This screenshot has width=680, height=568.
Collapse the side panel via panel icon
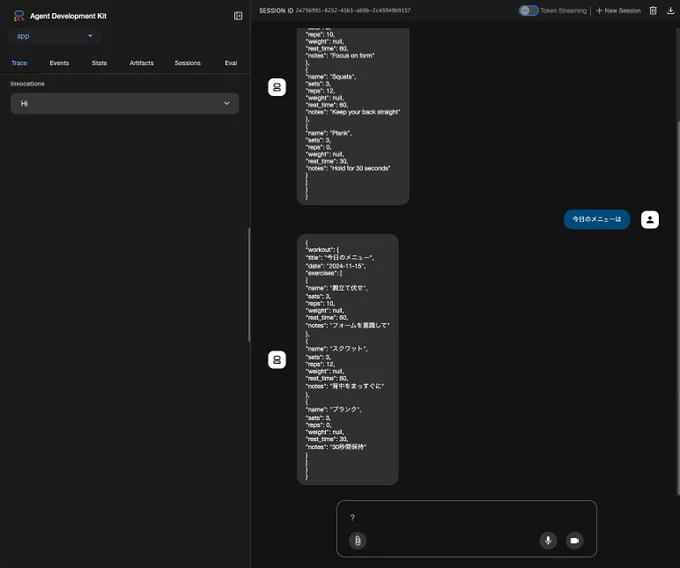238,16
